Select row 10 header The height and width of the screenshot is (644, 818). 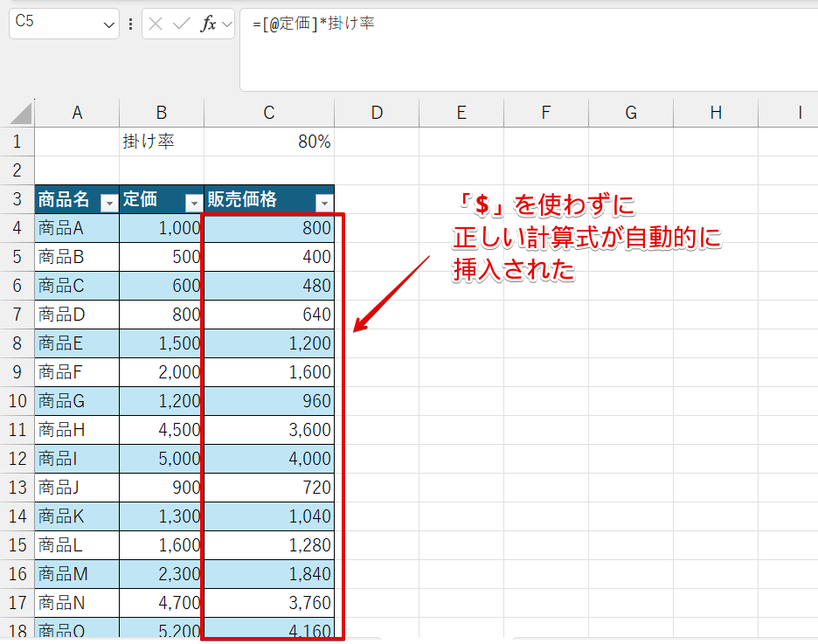pyautogui.click(x=17, y=401)
